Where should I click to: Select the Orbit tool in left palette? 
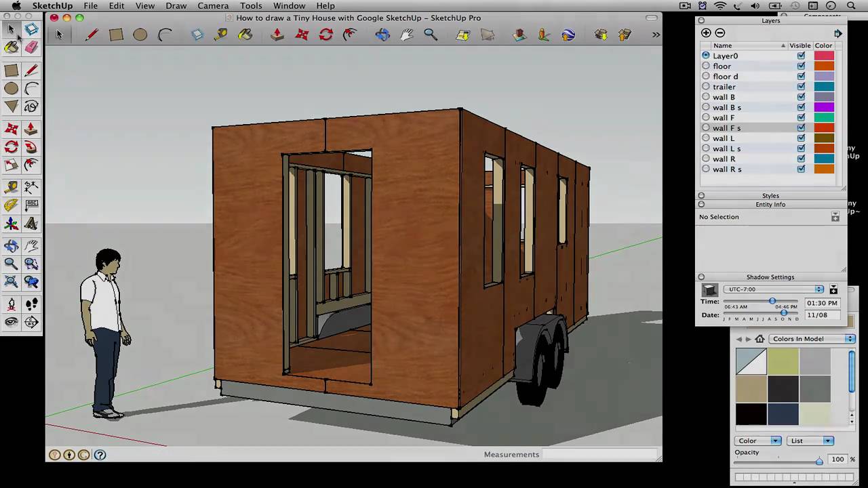pyautogui.click(x=12, y=247)
